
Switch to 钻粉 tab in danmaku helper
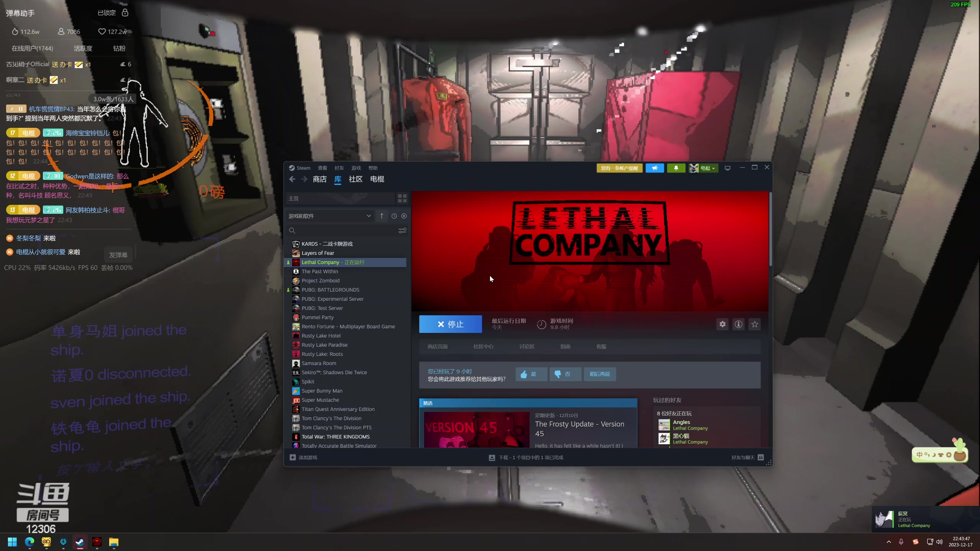(x=119, y=49)
